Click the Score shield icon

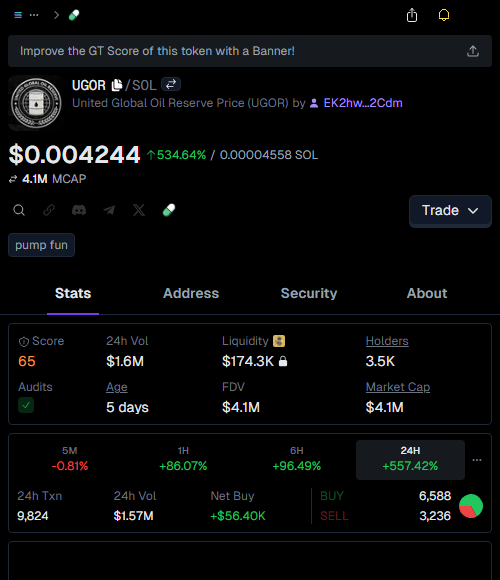coord(24,342)
